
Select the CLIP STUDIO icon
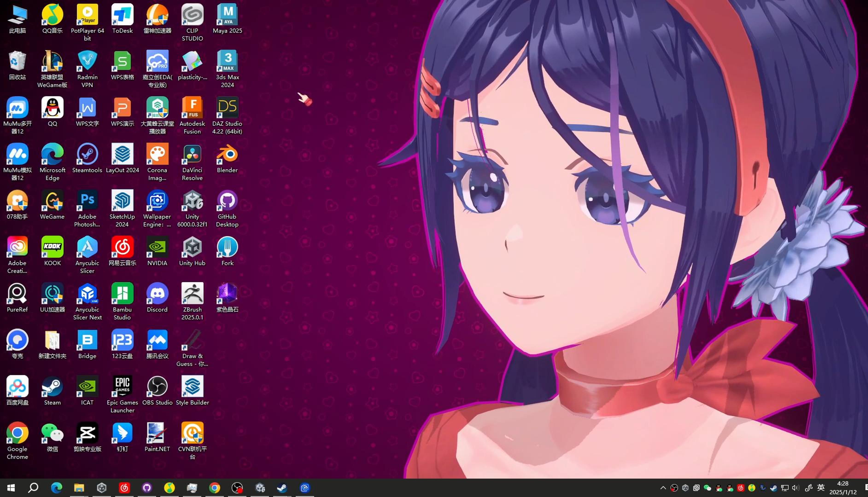pyautogui.click(x=192, y=23)
